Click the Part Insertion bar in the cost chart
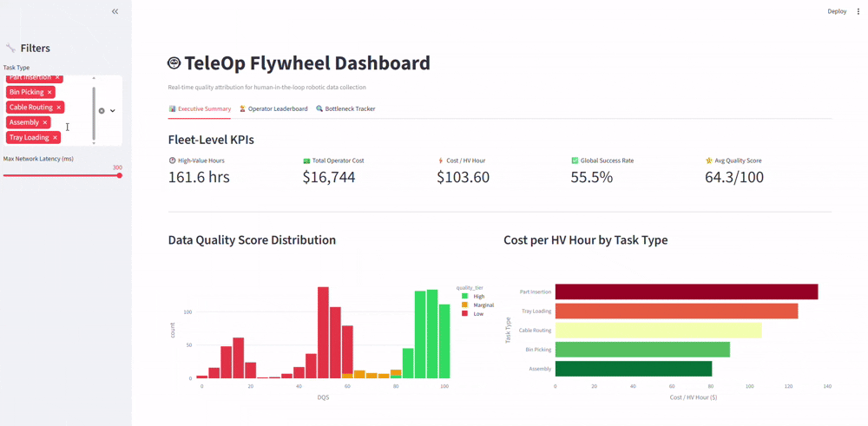Image resolution: width=868 pixels, height=426 pixels. pos(687,292)
